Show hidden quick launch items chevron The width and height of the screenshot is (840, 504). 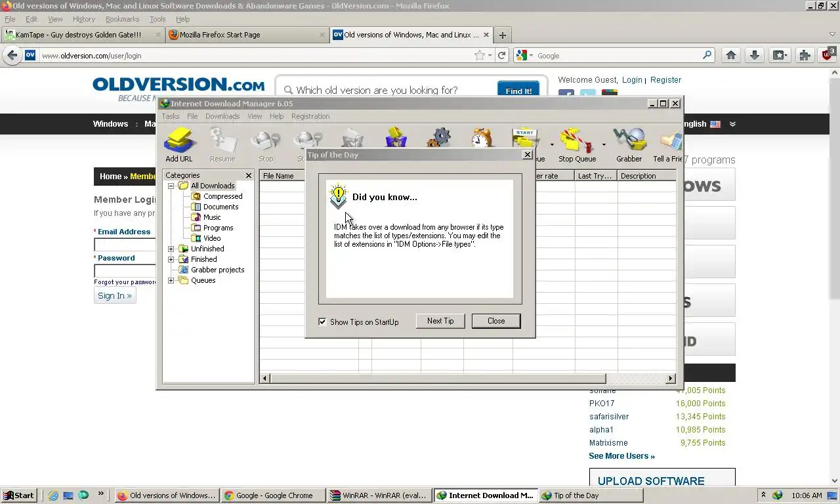coord(100,493)
